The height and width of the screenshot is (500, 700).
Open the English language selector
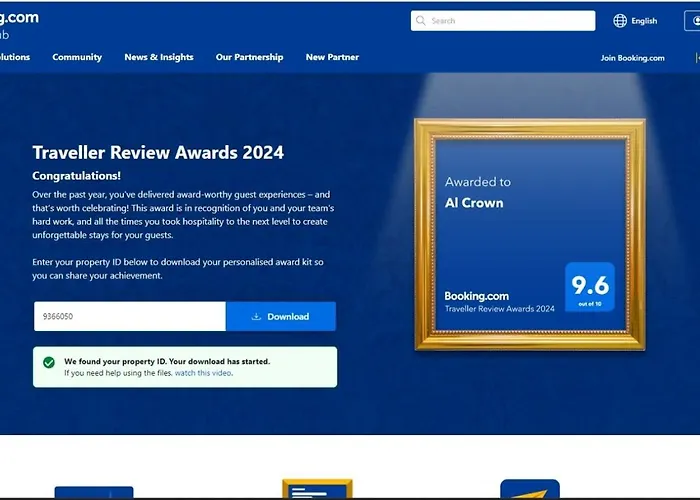pos(644,21)
